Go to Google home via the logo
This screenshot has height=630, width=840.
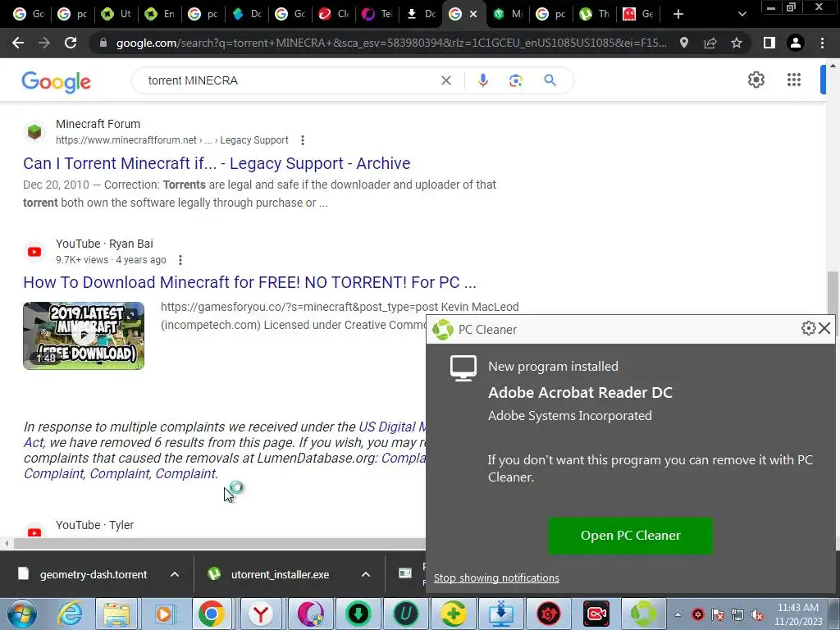pos(57,81)
